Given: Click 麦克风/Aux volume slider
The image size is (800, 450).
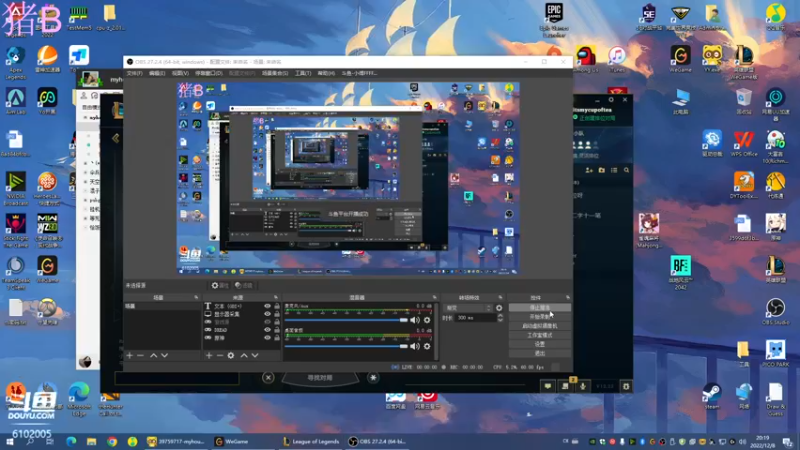Looking at the screenshot, I should click(x=346, y=320).
